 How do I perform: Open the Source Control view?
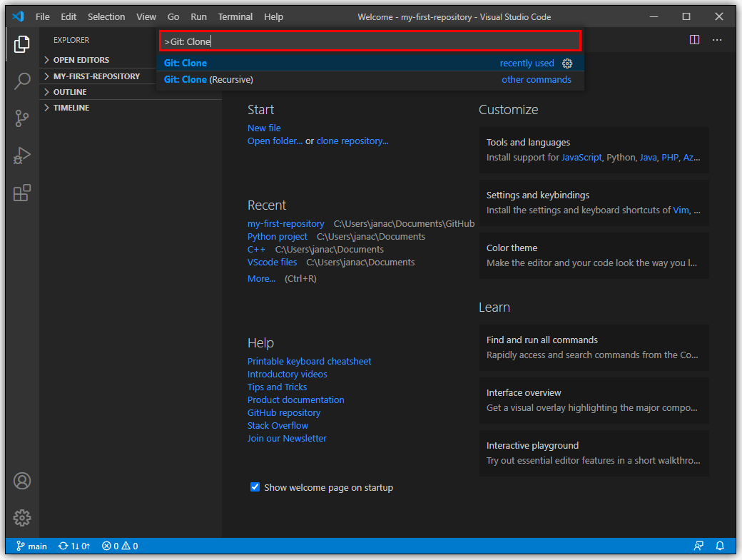click(22, 118)
